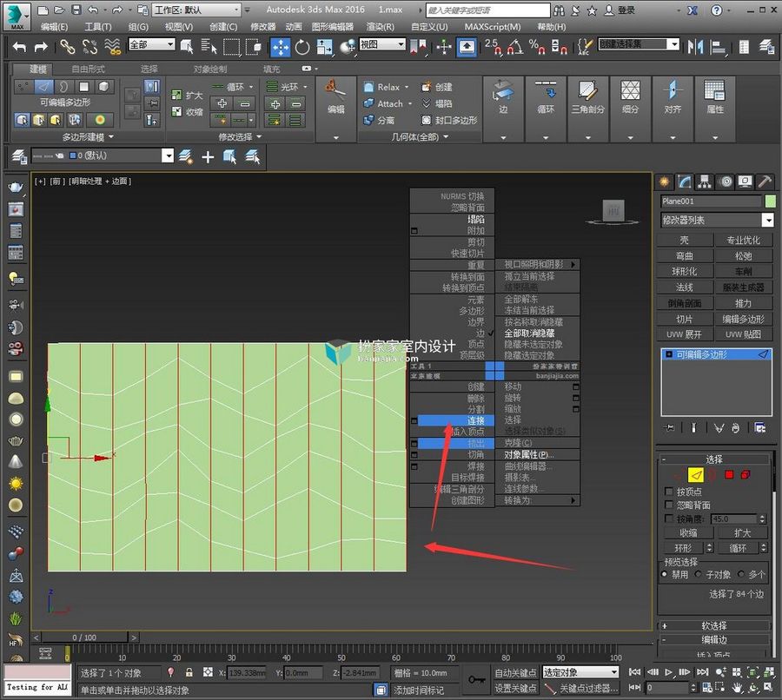Open the 工作区 默认 dropdown
The height and width of the screenshot is (700, 782).
coord(197,10)
